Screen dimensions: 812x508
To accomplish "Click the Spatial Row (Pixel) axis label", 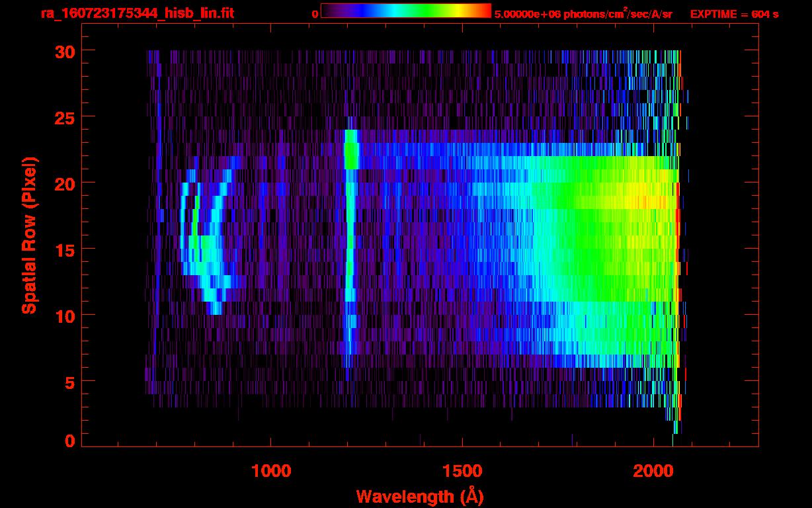I will point(28,235).
